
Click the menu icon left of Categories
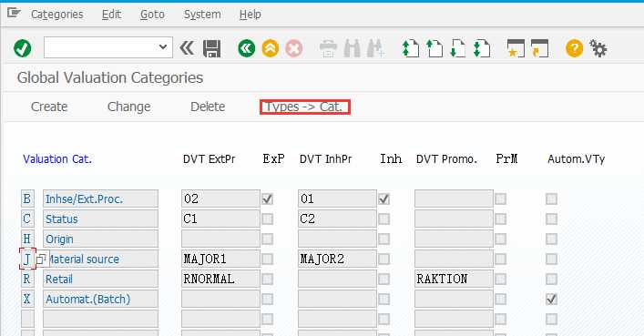pos(14,13)
